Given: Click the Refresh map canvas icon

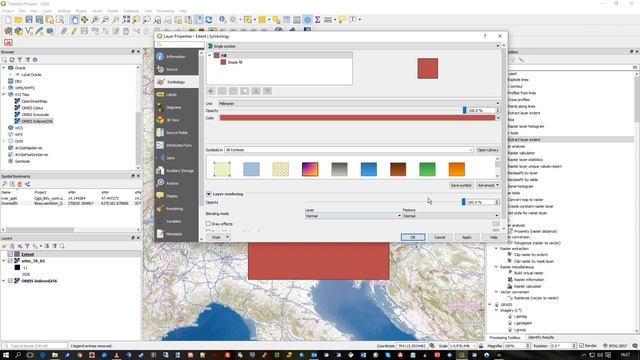Looking at the screenshot, I should pos(209,20).
